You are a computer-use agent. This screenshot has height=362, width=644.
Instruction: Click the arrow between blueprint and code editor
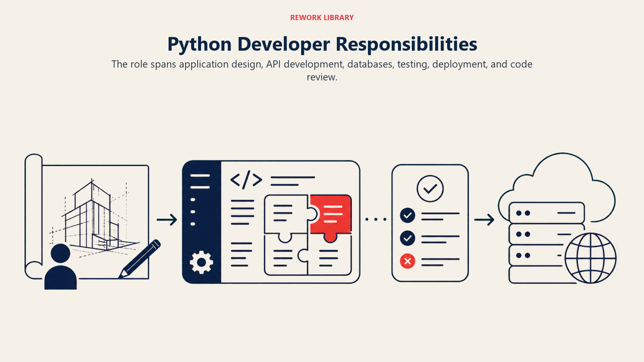(x=167, y=220)
